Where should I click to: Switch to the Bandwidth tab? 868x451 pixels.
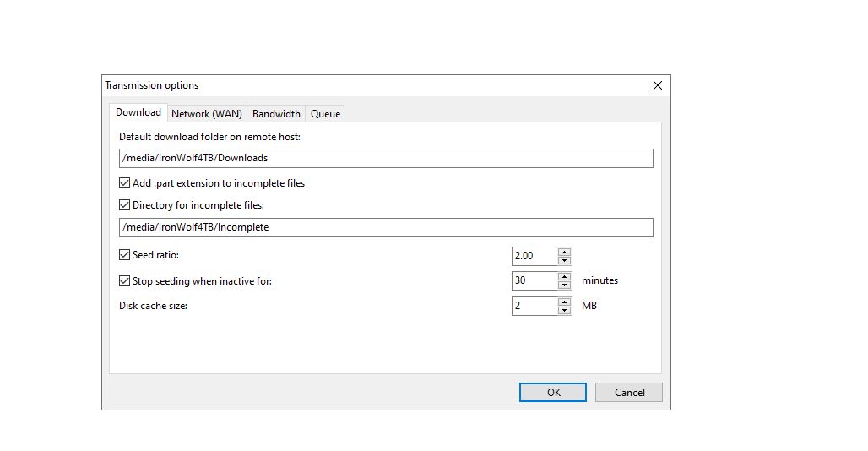tap(276, 113)
